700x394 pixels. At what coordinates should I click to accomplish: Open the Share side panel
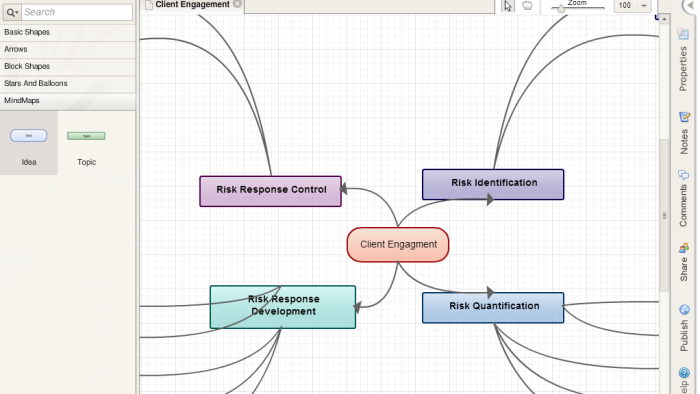[683, 263]
